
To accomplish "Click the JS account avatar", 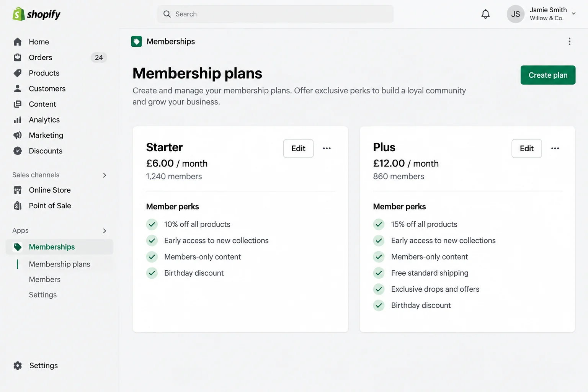I will (x=515, y=14).
